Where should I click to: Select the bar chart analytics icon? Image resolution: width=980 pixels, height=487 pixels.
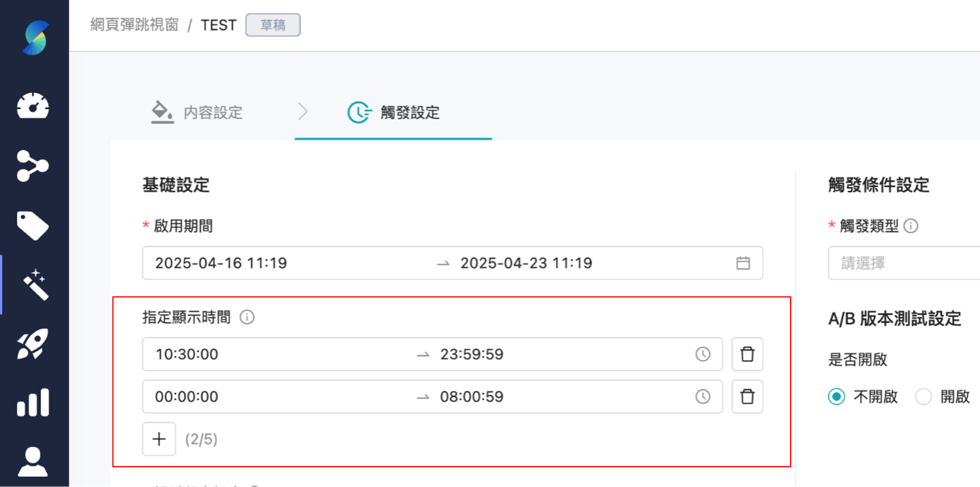32,401
